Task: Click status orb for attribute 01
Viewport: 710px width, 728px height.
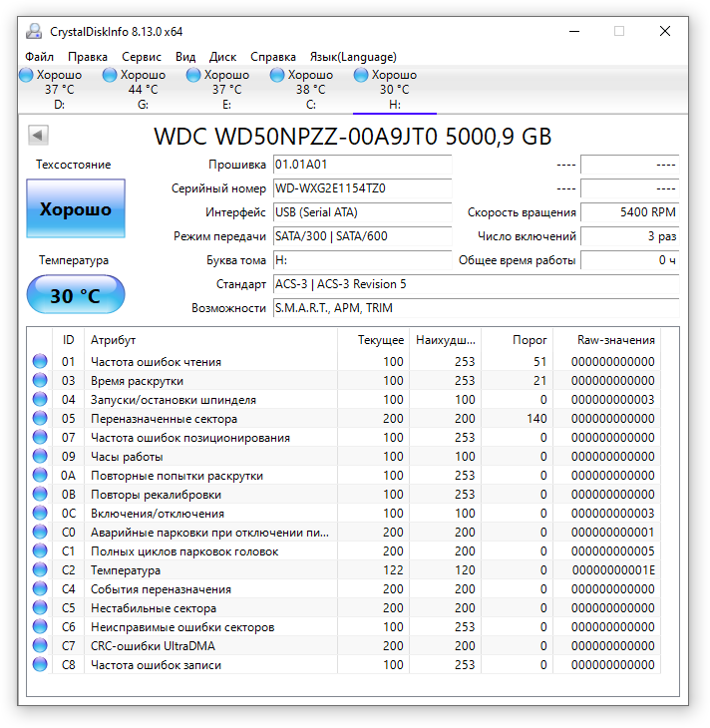Action: pos(40,361)
